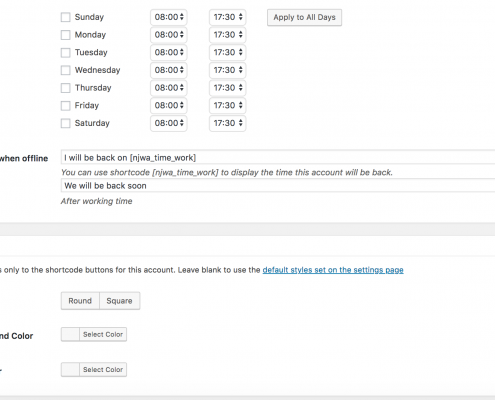Viewport: 495px width, 400px height.
Task: Enable the Sunday checkbox
Action: tap(66, 17)
